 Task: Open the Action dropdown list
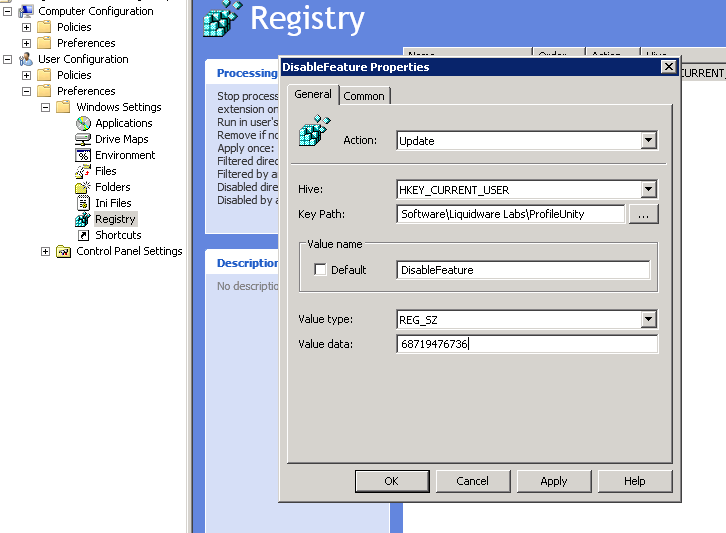[648, 141]
